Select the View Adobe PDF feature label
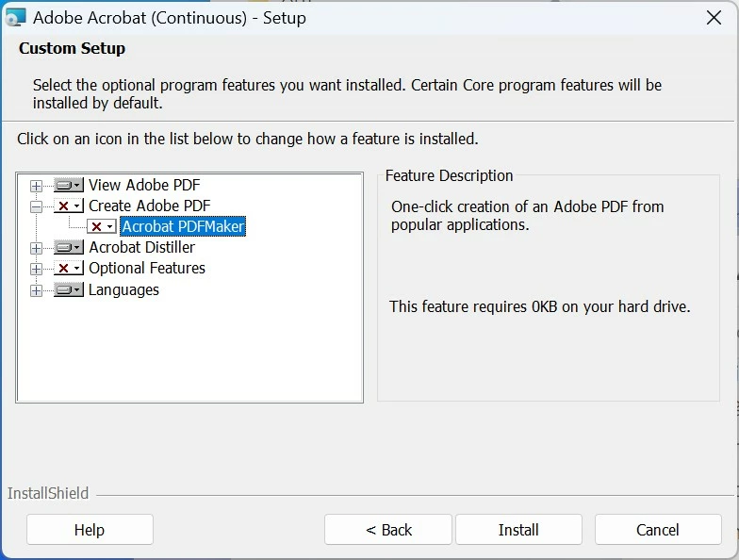This screenshot has width=739, height=560. click(144, 185)
